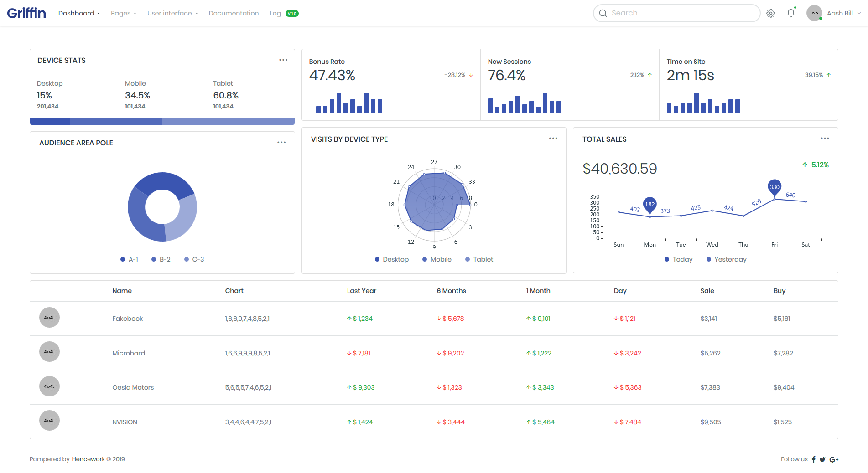Expand the Pages dropdown menu

(124, 13)
